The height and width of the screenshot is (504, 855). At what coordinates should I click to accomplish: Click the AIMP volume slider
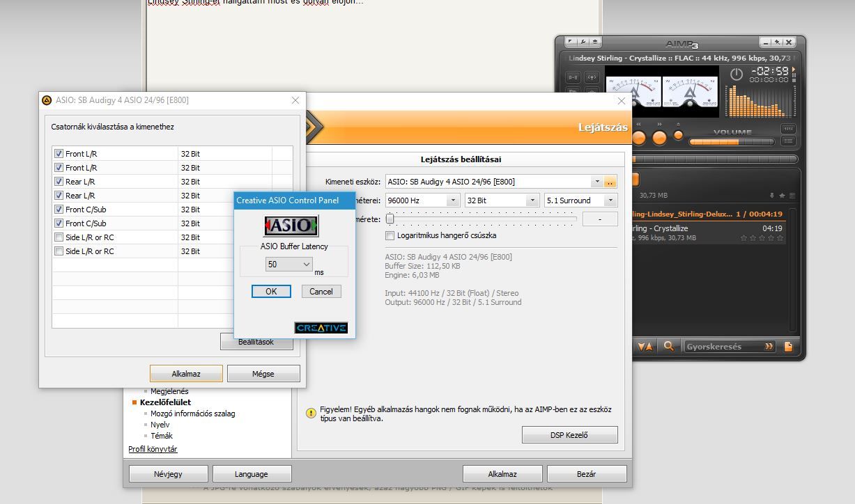(732, 142)
